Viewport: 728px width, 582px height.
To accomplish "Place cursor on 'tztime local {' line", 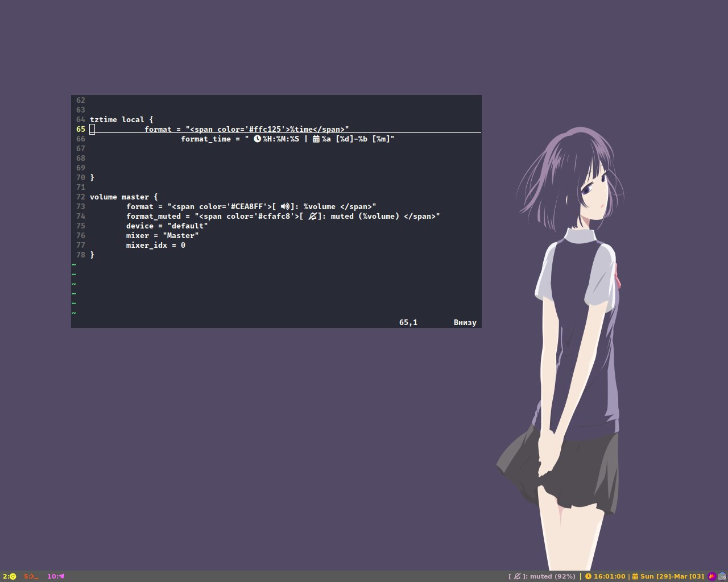I will pyautogui.click(x=121, y=120).
